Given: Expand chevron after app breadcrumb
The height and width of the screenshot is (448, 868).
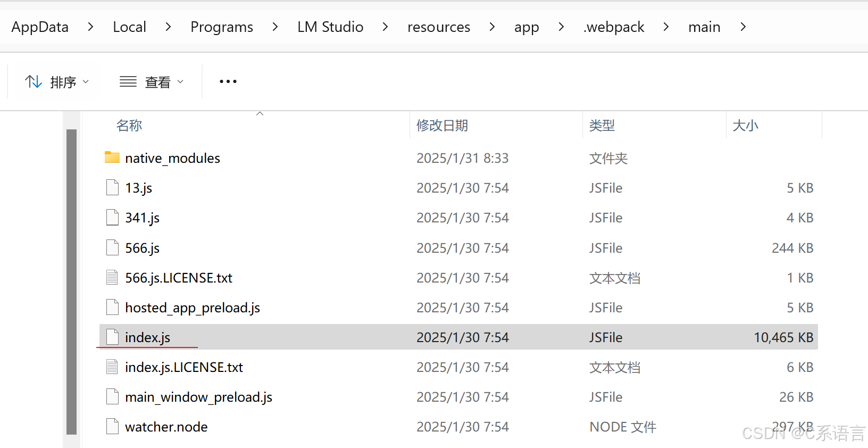Looking at the screenshot, I should (x=561, y=27).
